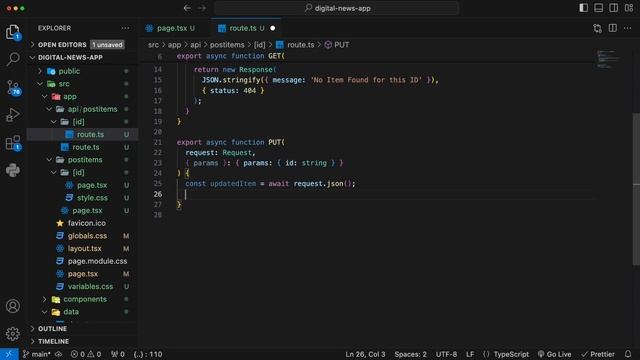Click the postitems breadcrumb segment
Image resolution: width=640 pixels, height=360 pixels.
point(227,45)
